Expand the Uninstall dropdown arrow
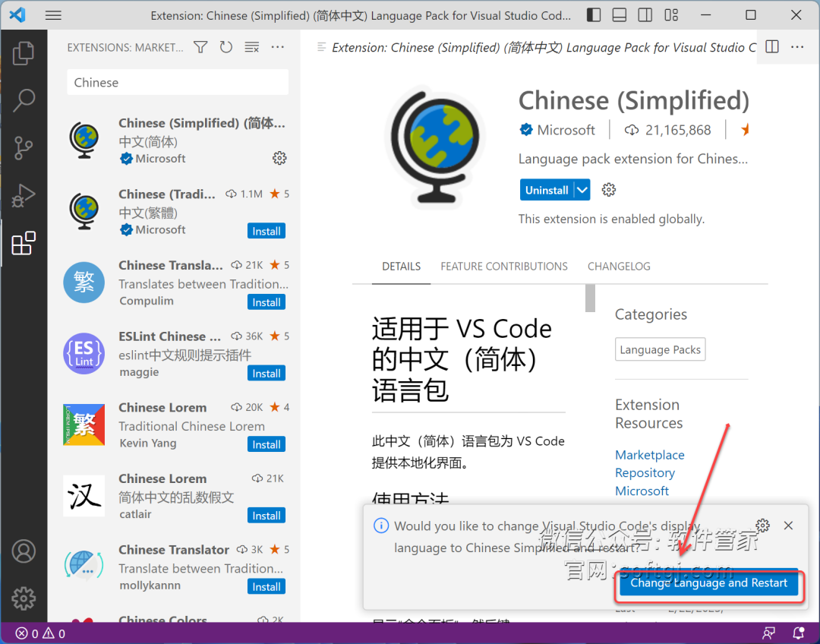 [582, 190]
